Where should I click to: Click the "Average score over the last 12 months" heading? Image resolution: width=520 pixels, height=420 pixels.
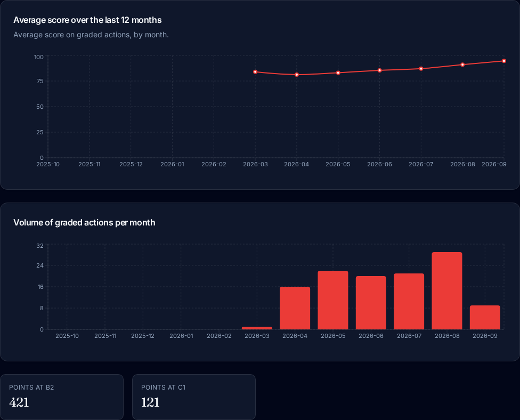(x=87, y=20)
